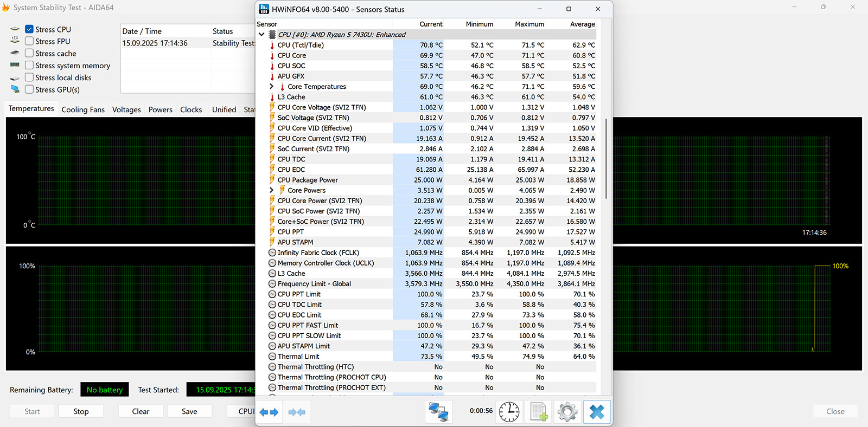This screenshot has height=427, width=868.
Task: Switch to the Temperatures tab in AIDA64
Action: (31, 109)
